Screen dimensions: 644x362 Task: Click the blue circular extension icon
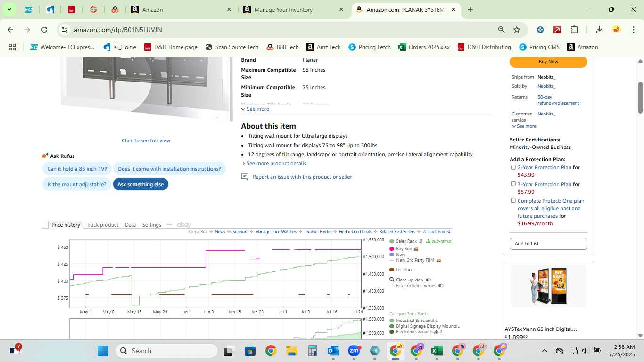click(540, 30)
